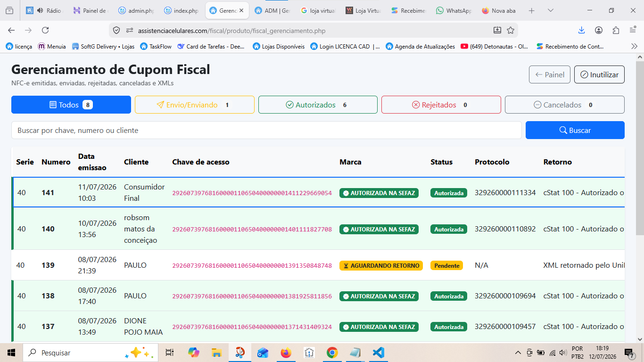Click the taskbar clock showing 18:19
The width and height of the screenshot is (644, 362).
tap(603, 353)
